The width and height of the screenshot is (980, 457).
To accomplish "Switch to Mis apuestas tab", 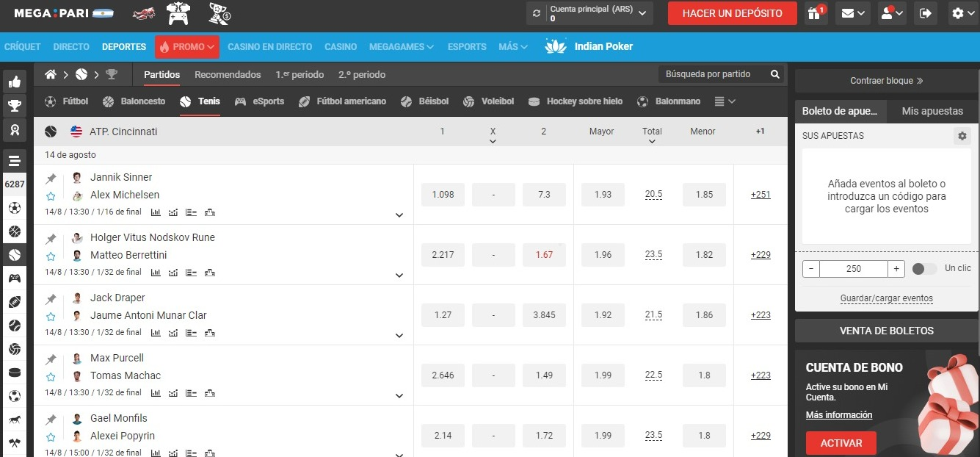I will 932,111.
